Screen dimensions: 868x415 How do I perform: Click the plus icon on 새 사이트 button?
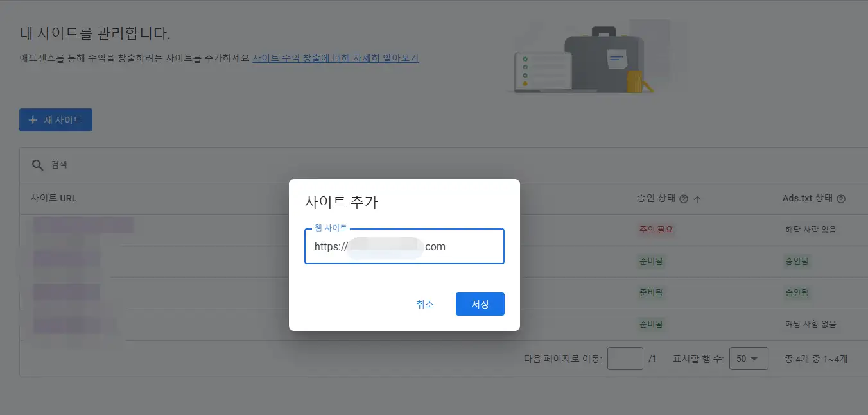(34, 119)
